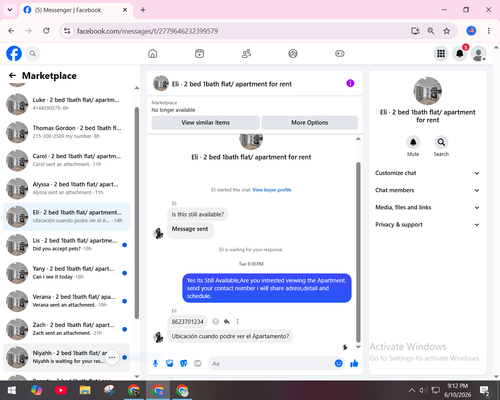Open File Explorer from taskbar

pos(85,390)
